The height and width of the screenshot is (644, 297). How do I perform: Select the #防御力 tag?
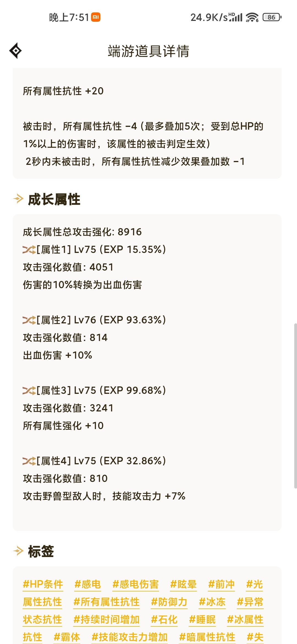click(x=169, y=602)
